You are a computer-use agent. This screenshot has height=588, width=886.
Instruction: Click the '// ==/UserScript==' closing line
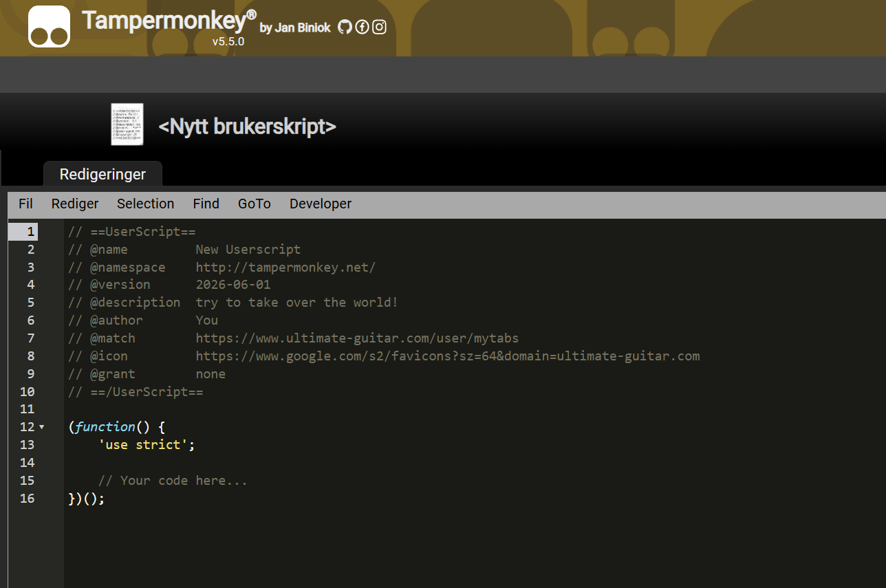tap(136, 392)
